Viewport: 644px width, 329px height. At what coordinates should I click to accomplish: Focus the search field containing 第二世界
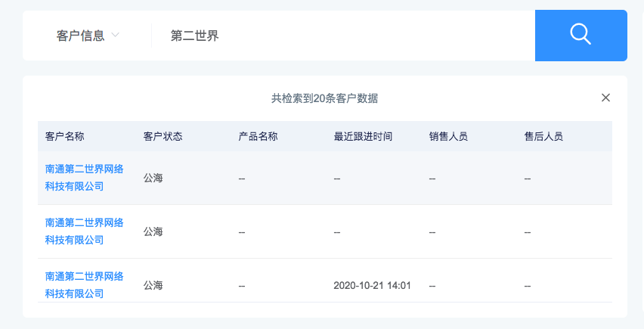pyautogui.click(x=343, y=36)
